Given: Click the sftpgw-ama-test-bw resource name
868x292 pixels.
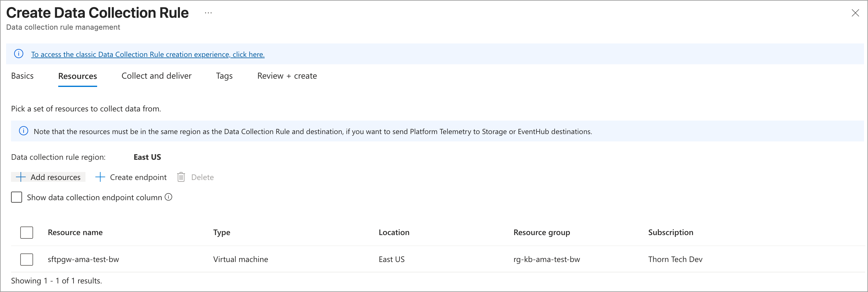Looking at the screenshot, I should pyautogui.click(x=83, y=259).
